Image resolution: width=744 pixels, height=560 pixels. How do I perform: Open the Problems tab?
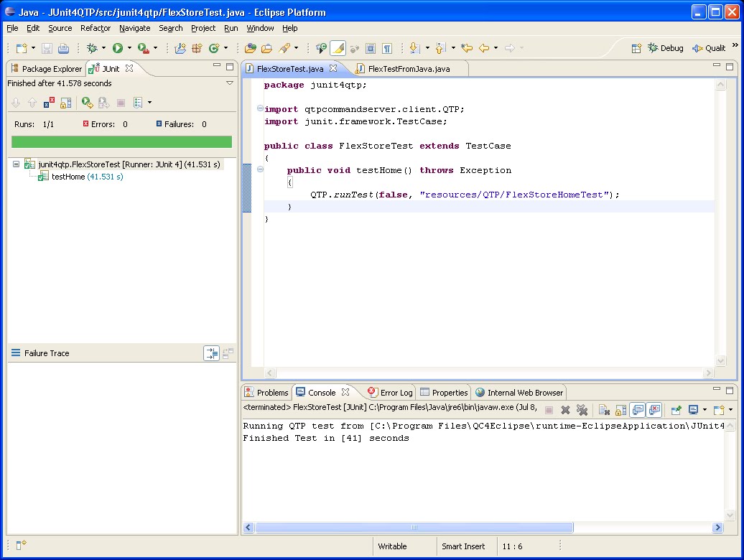[266, 393]
